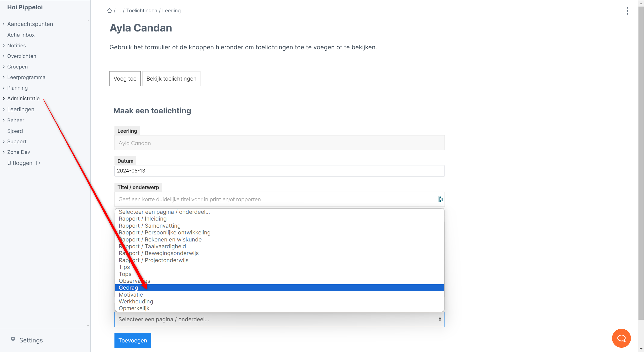Pick the Motivatie option
Screen dimensions: 644x352
point(131,295)
